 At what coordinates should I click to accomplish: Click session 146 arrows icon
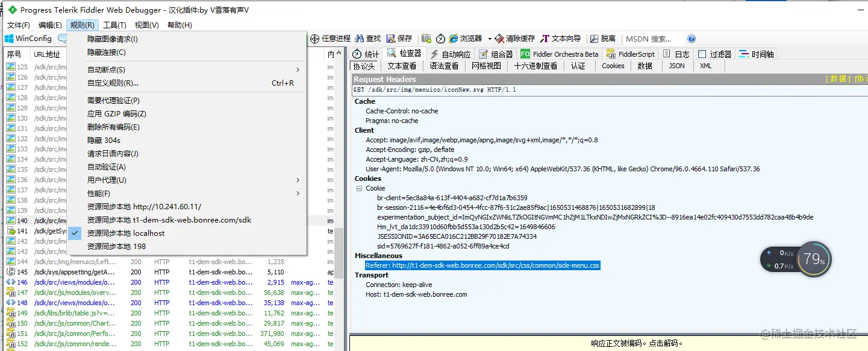11,282
